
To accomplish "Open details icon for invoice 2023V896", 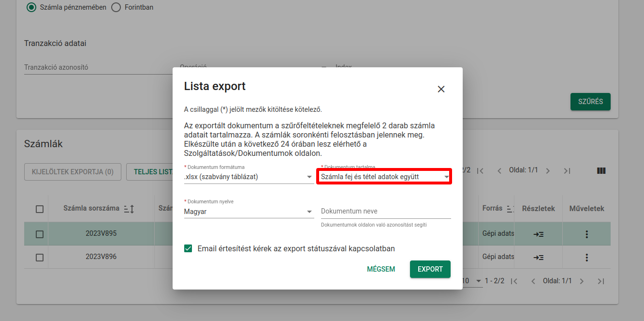I will point(539,258).
